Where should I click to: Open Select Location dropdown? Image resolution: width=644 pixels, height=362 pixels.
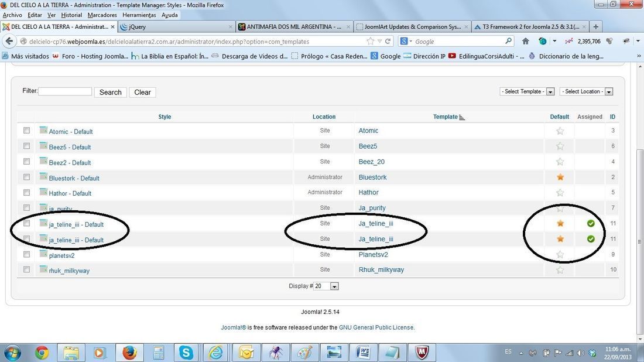click(587, 91)
